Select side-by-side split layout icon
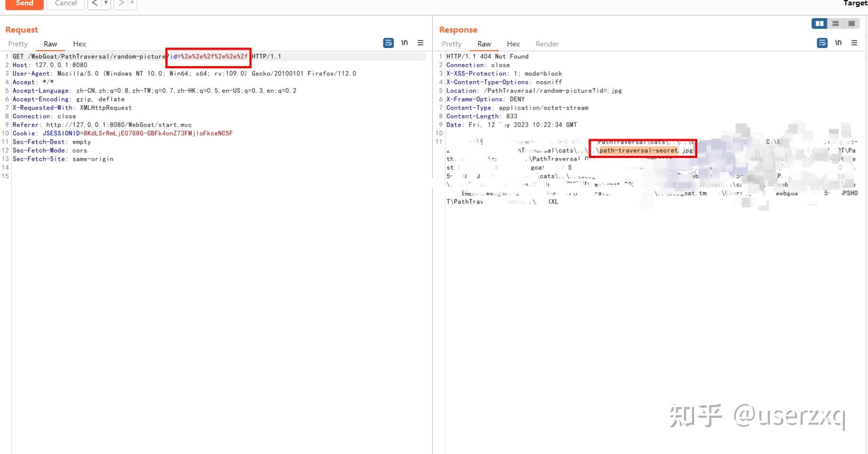The width and height of the screenshot is (868, 454). tap(819, 23)
